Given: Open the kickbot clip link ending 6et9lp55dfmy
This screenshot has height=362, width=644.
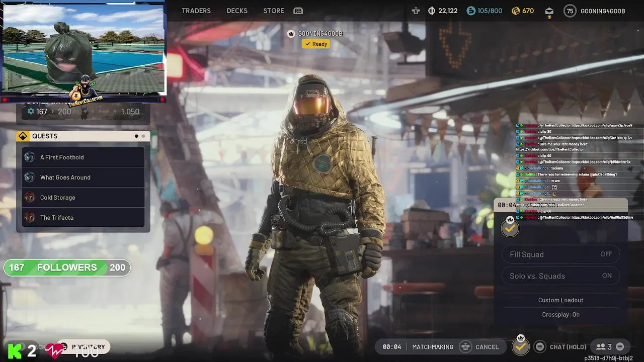Looking at the screenshot, I should pos(602,217).
